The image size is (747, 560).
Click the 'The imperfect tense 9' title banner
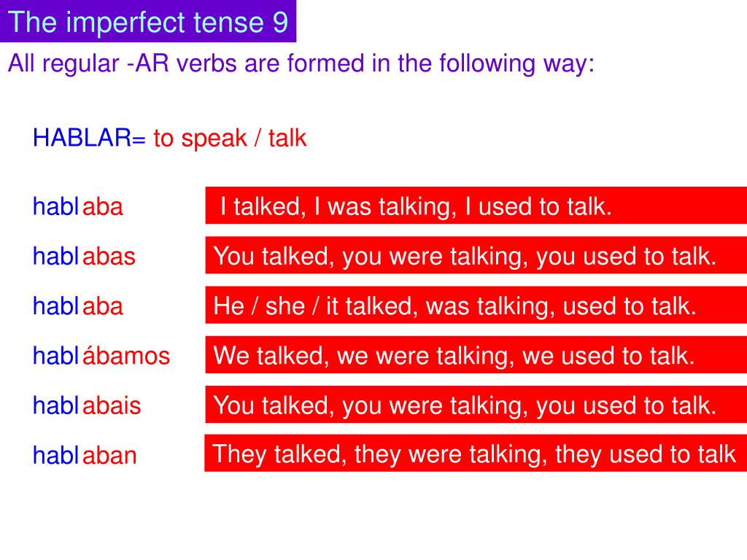(x=147, y=21)
